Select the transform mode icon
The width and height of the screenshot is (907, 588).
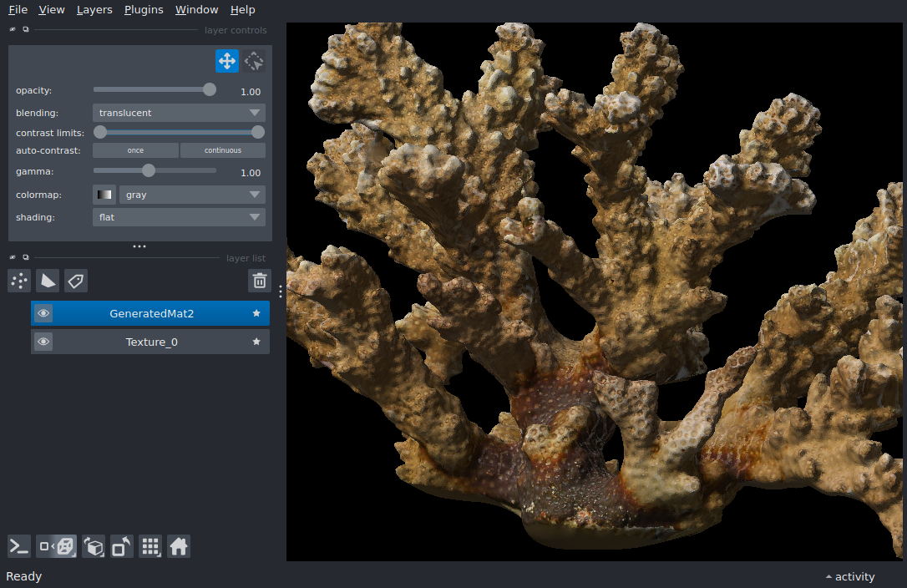254,61
